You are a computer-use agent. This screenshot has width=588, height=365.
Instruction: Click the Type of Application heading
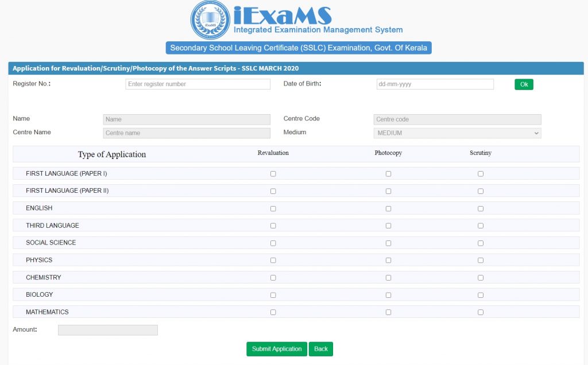112,154
